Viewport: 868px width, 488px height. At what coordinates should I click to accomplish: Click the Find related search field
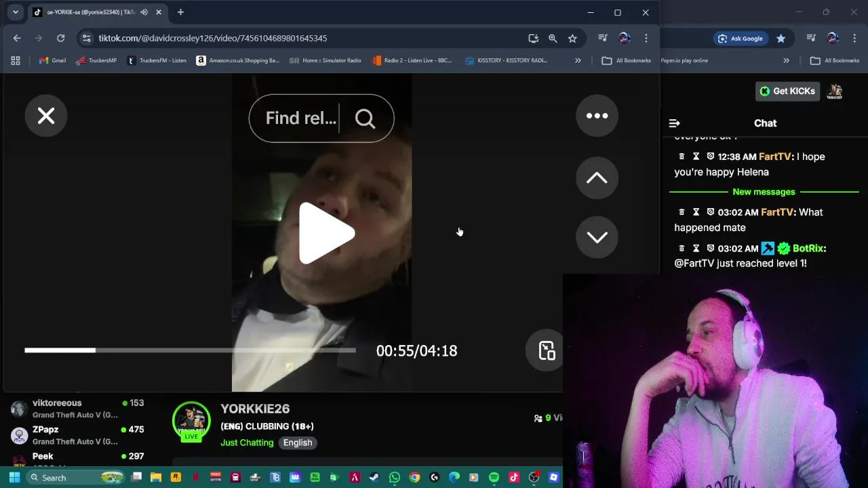tap(301, 118)
